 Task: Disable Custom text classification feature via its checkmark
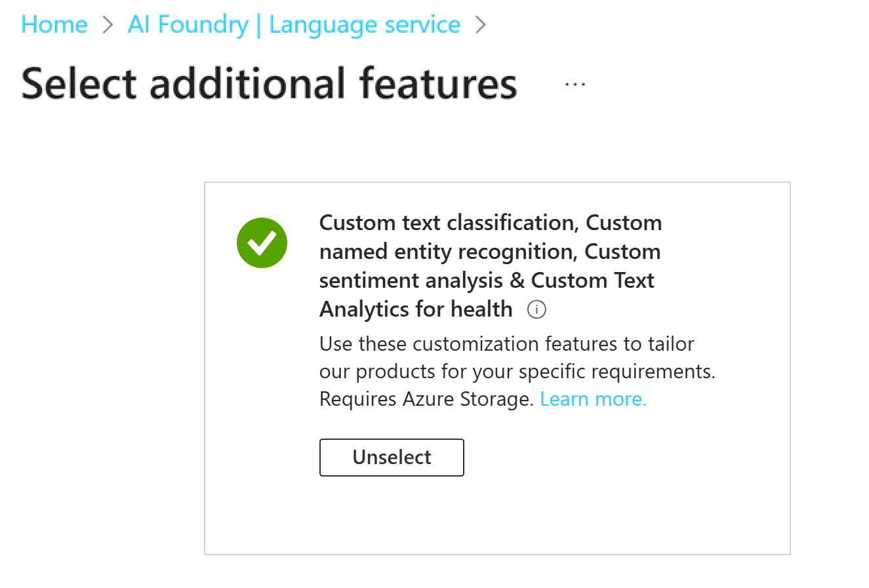click(262, 243)
